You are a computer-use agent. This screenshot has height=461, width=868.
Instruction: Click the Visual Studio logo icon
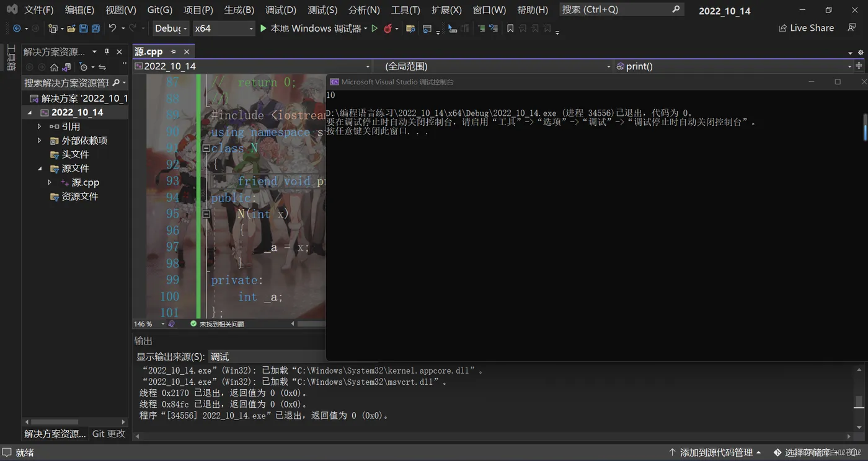point(12,9)
